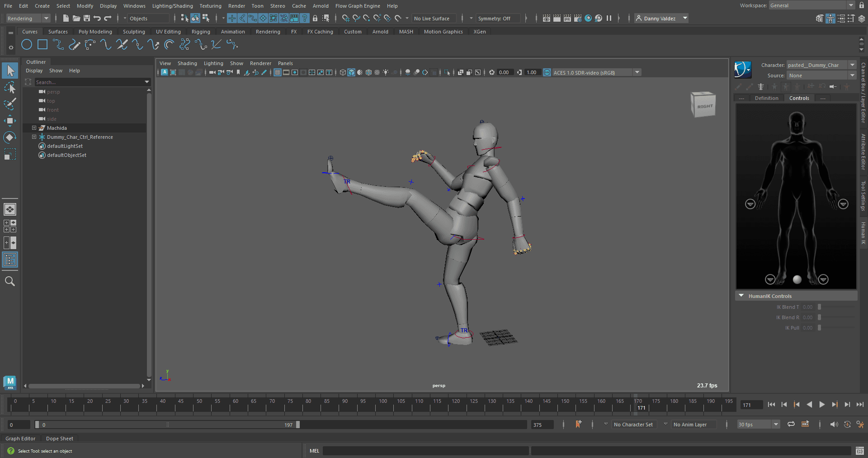
Task: Open the Windows menu
Action: (x=134, y=6)
